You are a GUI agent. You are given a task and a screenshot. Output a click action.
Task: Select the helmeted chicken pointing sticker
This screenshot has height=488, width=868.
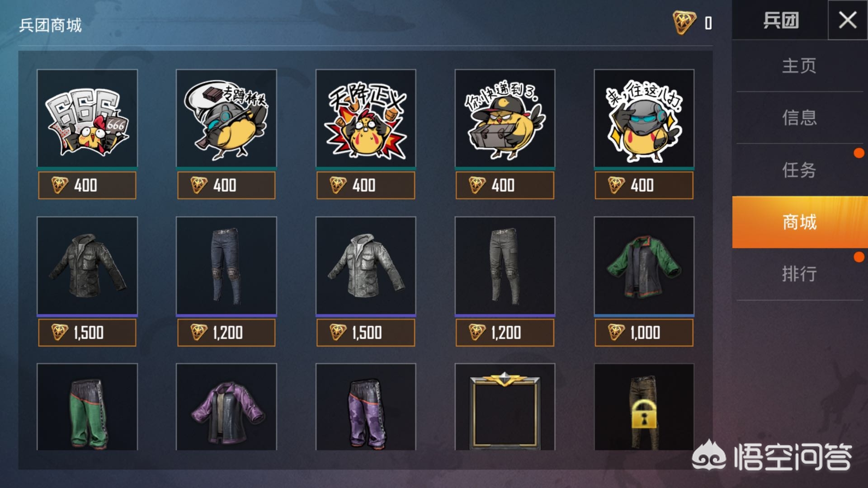pos(644,118)
